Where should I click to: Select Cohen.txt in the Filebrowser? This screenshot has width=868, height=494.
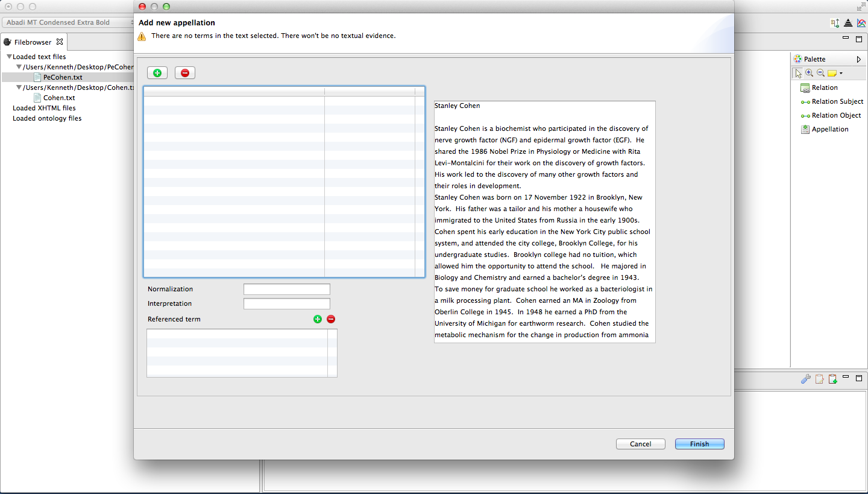(59, 98)
